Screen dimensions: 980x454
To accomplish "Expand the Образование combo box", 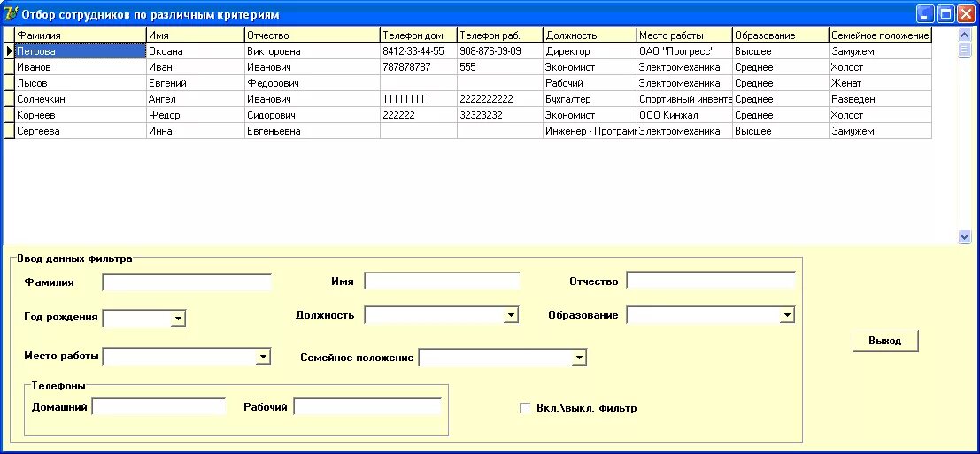I will coord(787,315).
